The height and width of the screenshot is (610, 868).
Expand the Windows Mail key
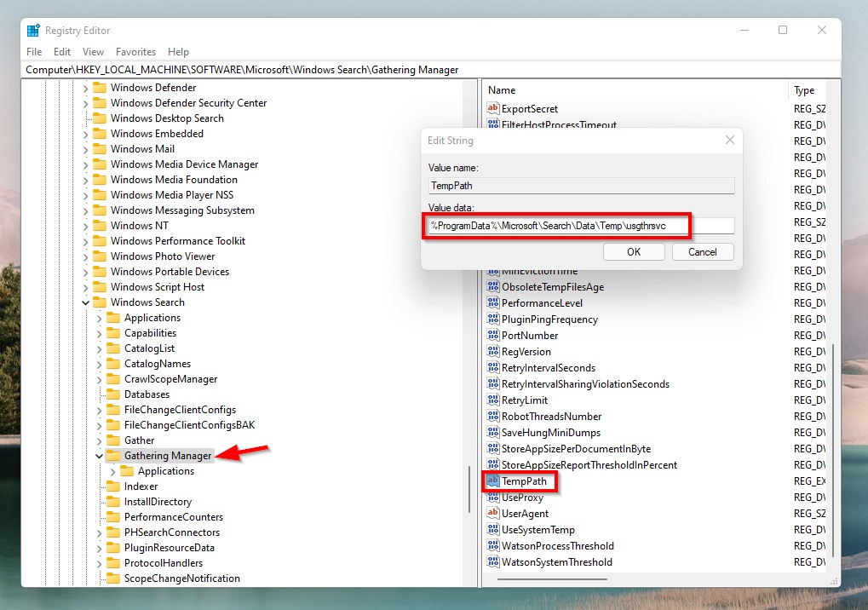pos(85,149)
